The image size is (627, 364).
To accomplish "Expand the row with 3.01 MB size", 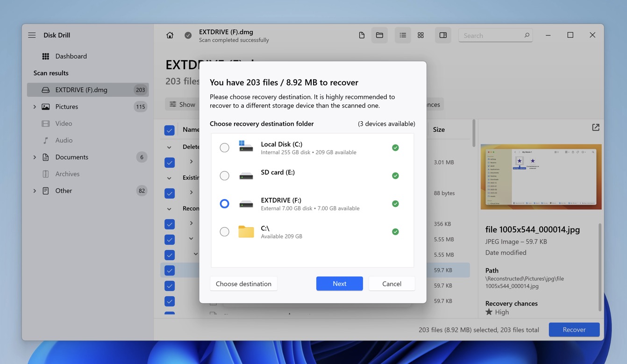I will click(191, 162).
